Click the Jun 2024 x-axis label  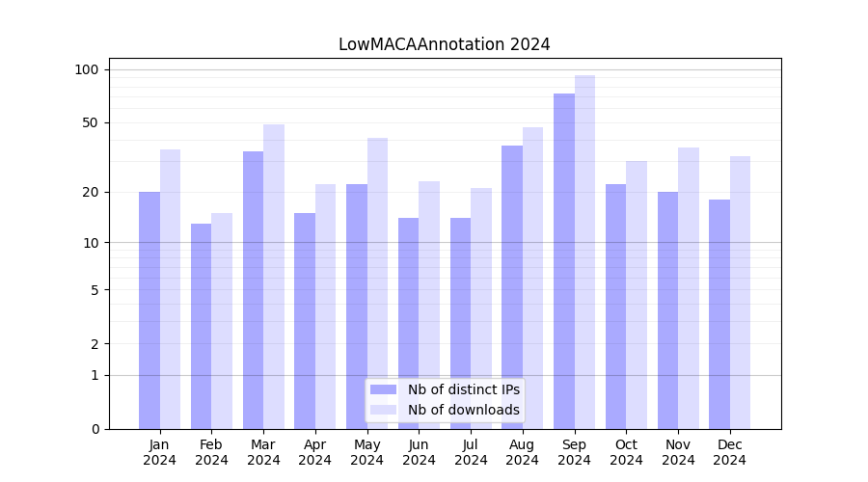(x=419, y=452)
